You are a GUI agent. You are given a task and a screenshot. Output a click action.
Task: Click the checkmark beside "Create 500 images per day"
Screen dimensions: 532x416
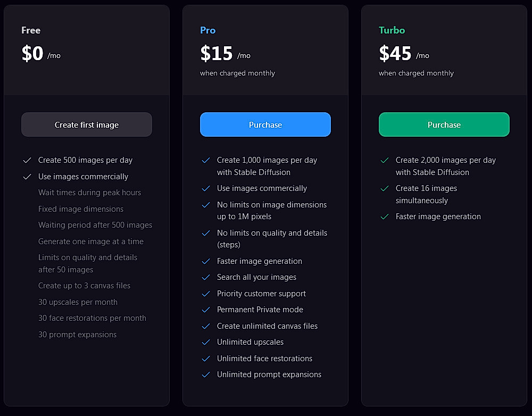tap(27, 160)
